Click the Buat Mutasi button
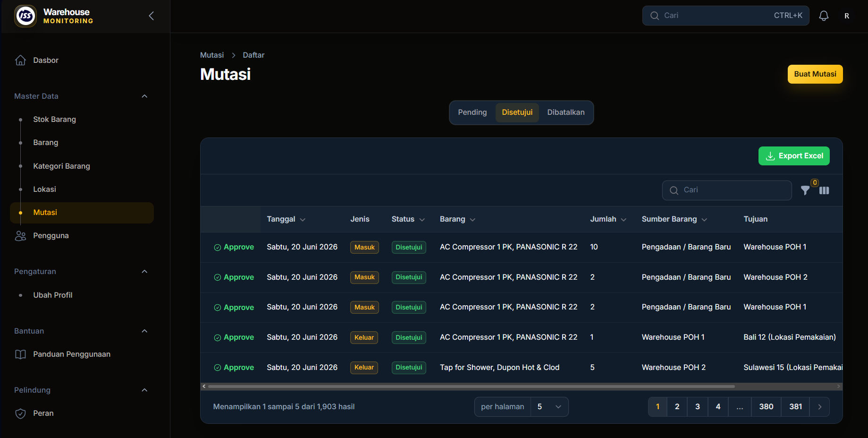The image size is (868, 438). tap(815, 74)
